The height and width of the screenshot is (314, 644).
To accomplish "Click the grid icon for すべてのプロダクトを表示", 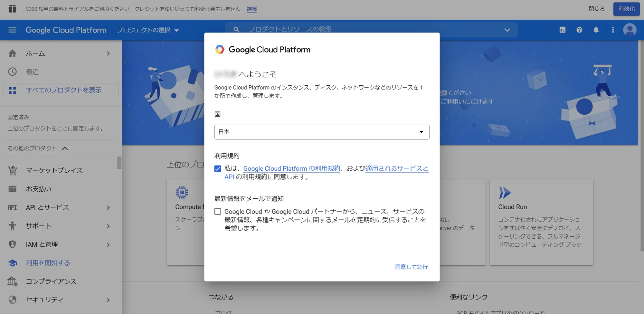I will coord(12,90).
